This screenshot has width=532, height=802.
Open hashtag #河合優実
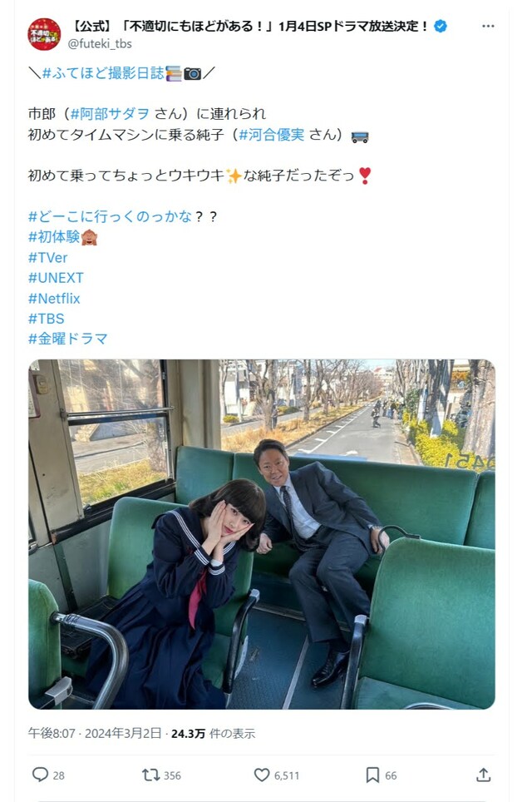click(x=271, y=135)
